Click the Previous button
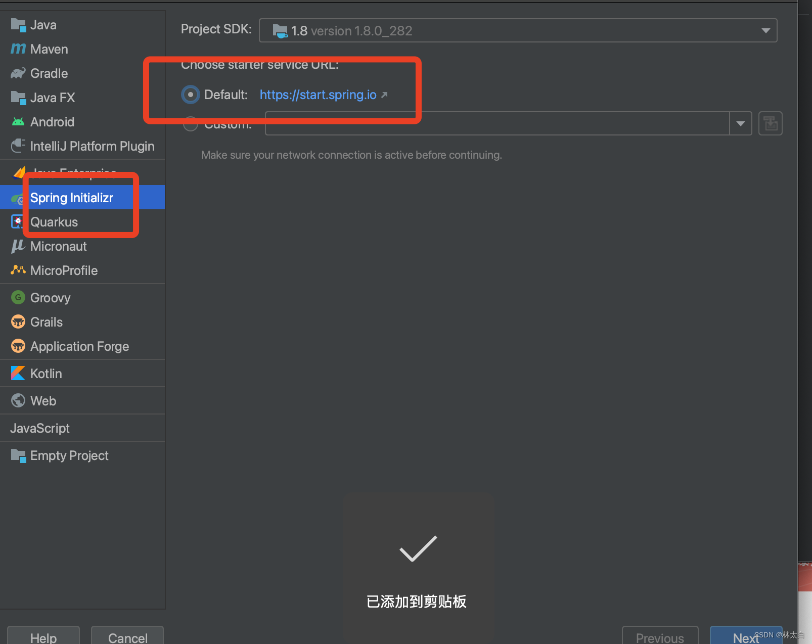This screenshot has width=812, height=644. pyautogui.click(x=660, y=636)
